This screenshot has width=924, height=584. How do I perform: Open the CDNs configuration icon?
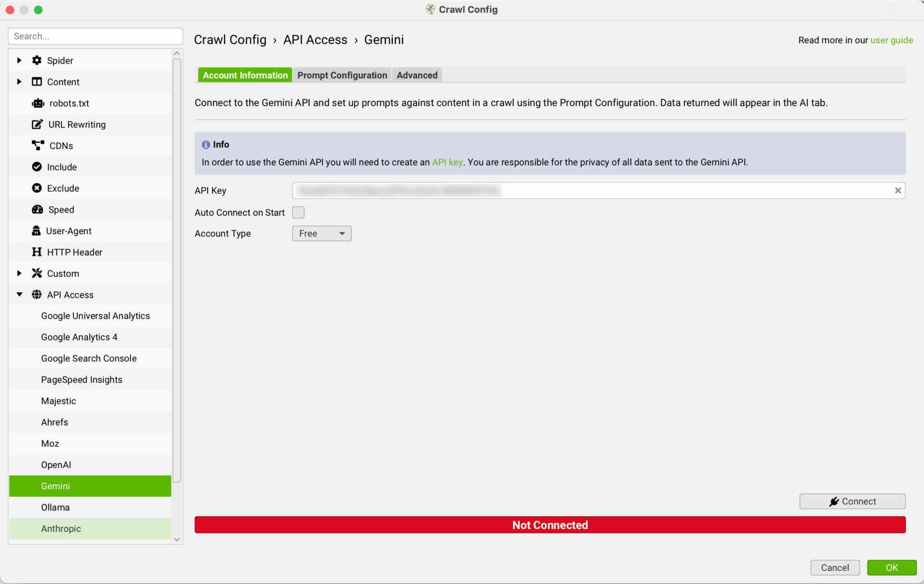point(38,145)
